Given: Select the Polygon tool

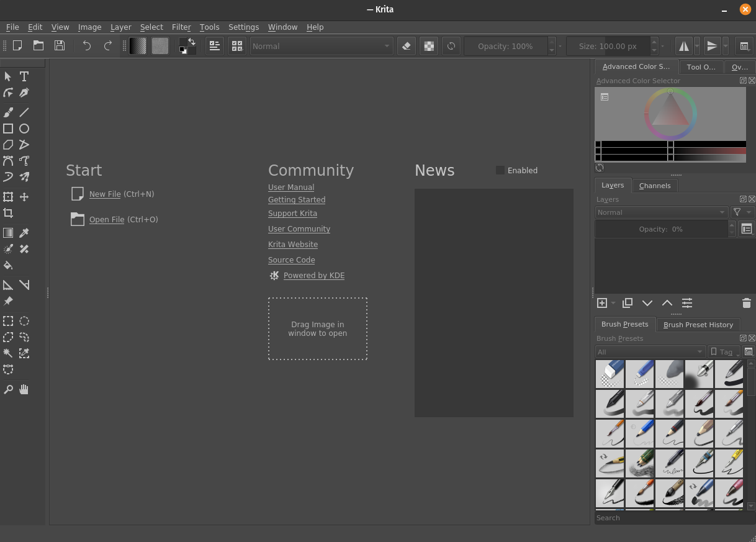Looking at the screenshot, I should tap(8, 145).
